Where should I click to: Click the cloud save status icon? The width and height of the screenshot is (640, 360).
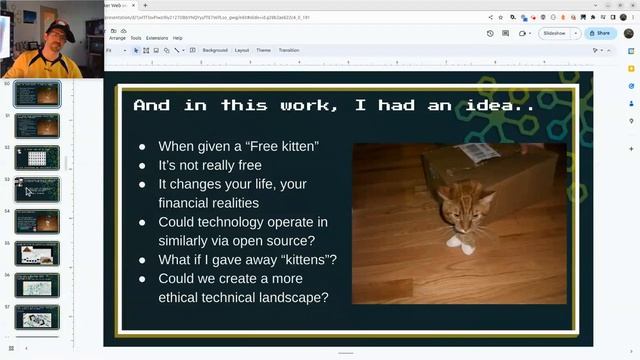pos(124,31)
